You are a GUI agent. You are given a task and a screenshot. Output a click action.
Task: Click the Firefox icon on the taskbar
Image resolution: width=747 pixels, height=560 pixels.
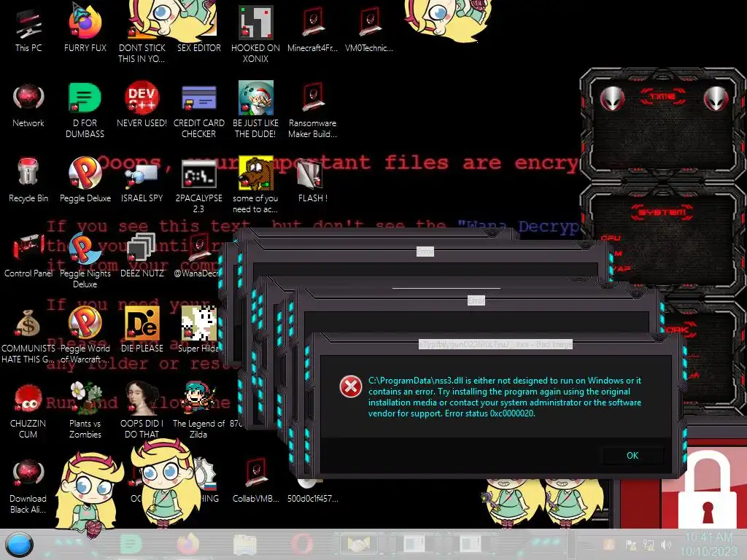(187, 544)
